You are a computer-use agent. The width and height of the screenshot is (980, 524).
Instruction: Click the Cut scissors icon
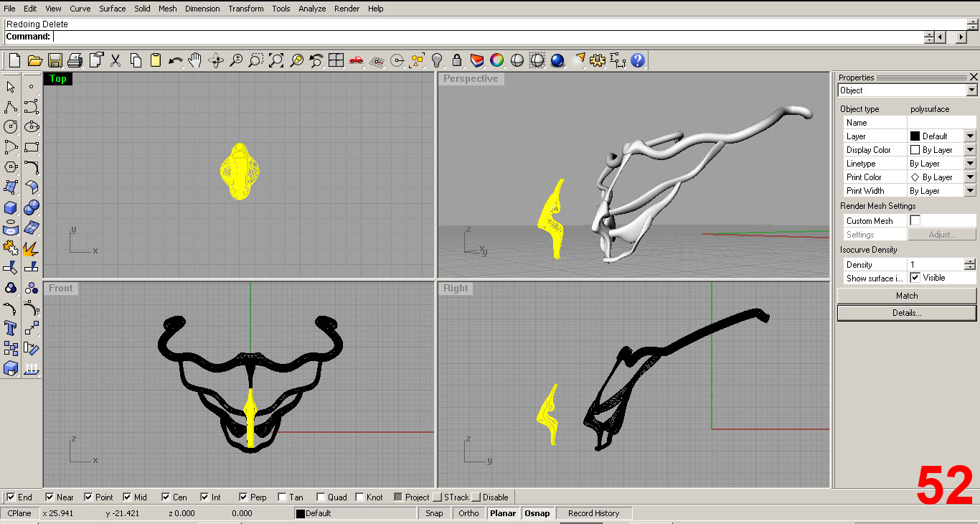pyautogui.click(x=116, y=60)
